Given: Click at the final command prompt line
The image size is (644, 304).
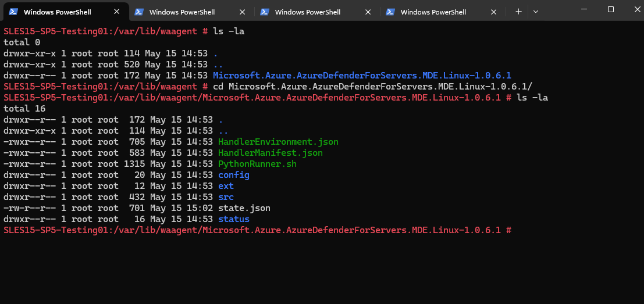Looking at the screenshot, I should tap(258, 230).
